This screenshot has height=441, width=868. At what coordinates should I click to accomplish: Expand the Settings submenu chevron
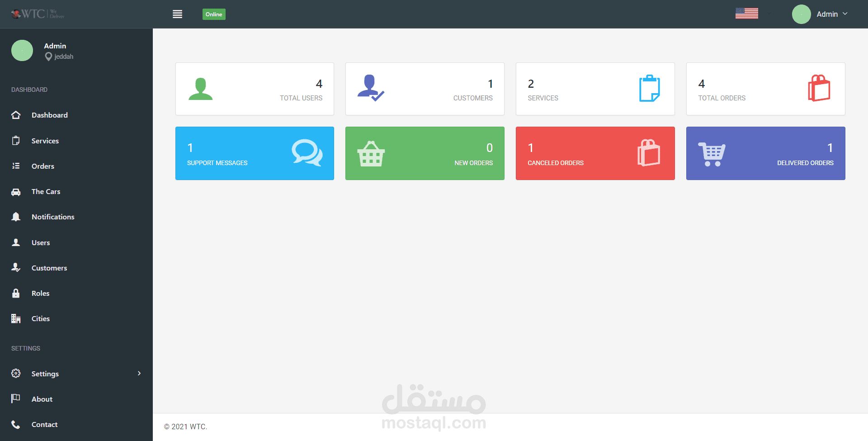tap(139, 373)
